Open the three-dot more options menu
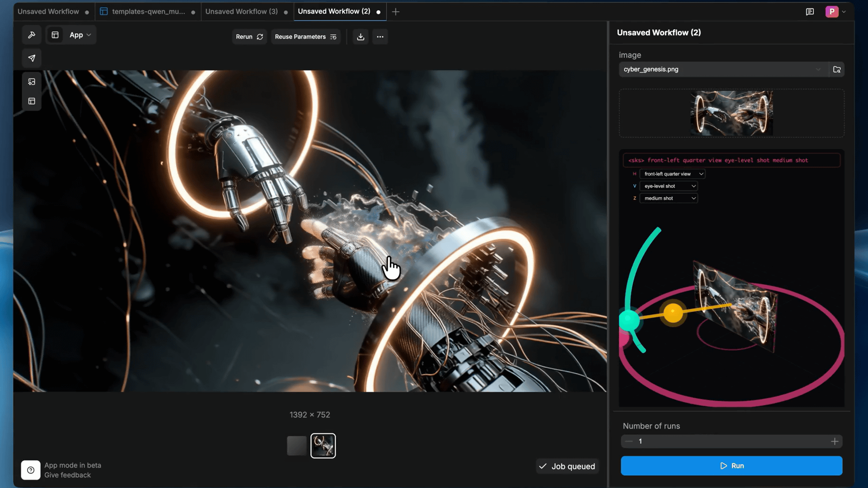This screenshot has width=868, height=488. point(380,37)
